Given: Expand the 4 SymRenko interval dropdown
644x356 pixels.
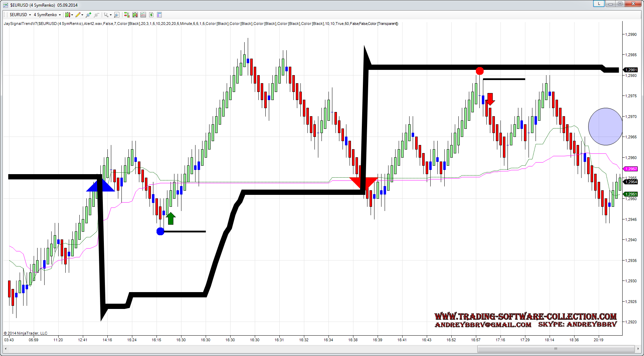Looking at the screenshot, I should tap(60, 15).
